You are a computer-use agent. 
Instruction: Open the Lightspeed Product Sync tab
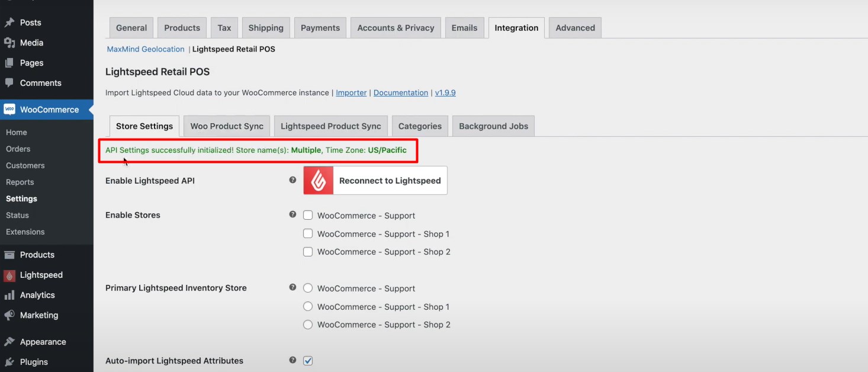[331, 126]
